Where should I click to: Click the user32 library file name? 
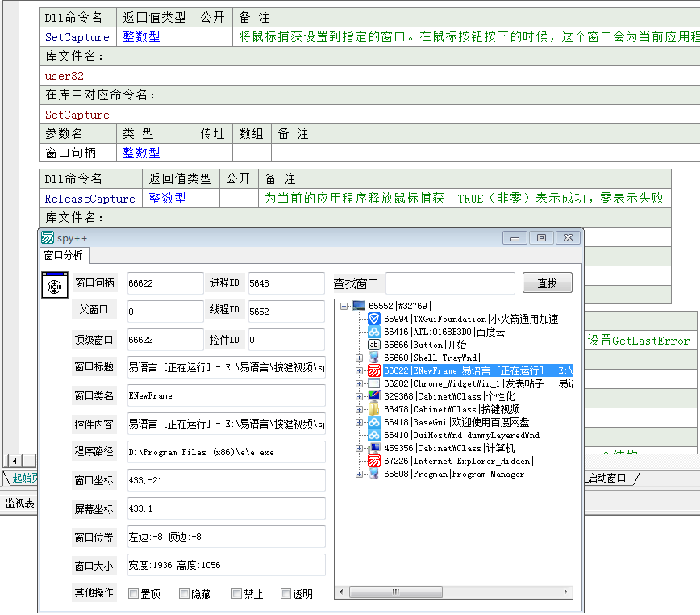65,76
